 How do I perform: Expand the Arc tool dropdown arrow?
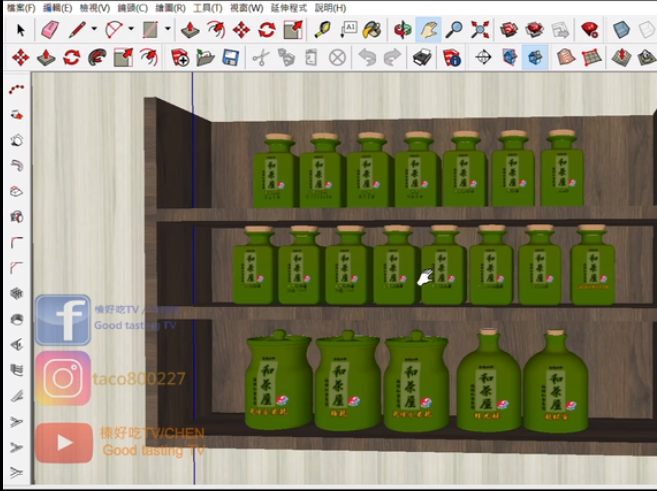131,29
